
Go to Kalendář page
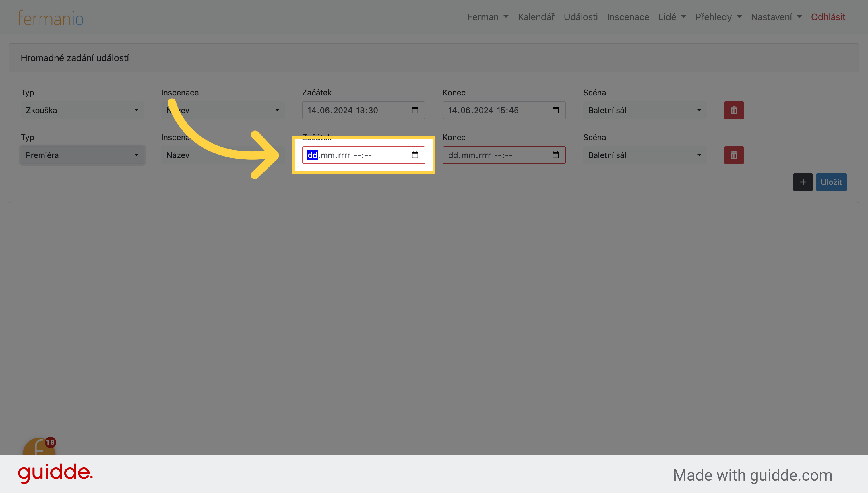(x=536, y=17)
